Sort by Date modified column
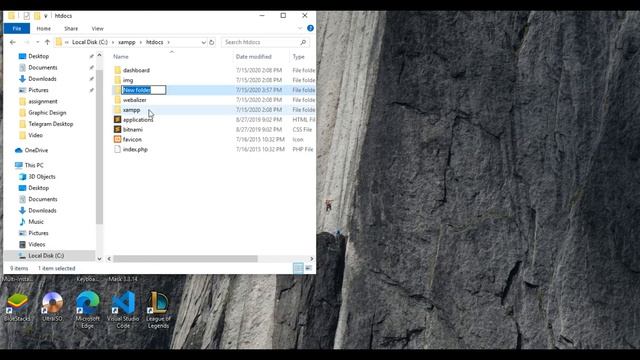The width and height of the screenshot is (640, 360). click(x=253, y=57)
